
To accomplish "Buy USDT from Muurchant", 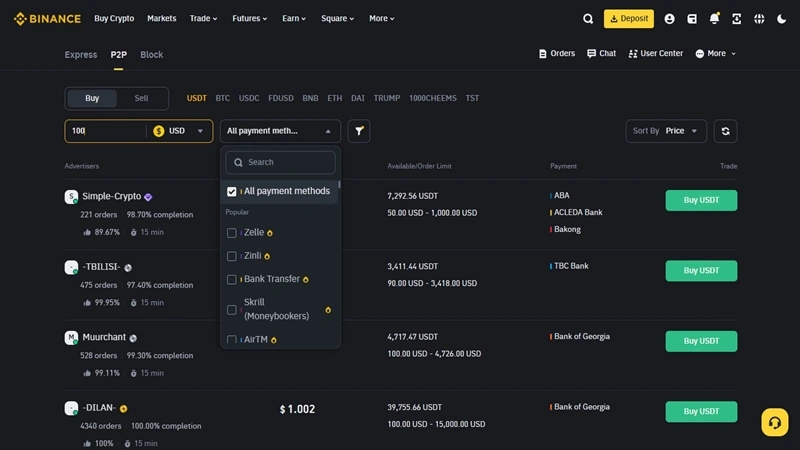I will 701,341.
